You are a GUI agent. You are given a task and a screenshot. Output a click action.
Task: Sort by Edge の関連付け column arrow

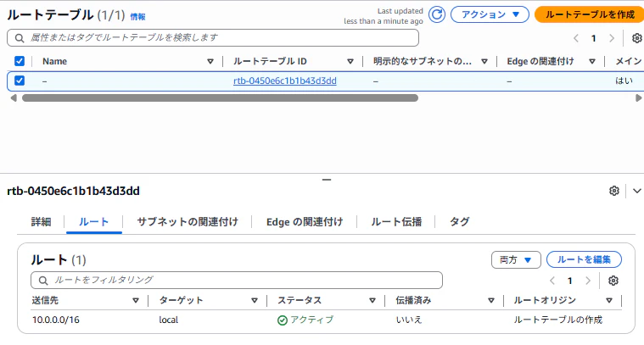[x=592, y=62]
